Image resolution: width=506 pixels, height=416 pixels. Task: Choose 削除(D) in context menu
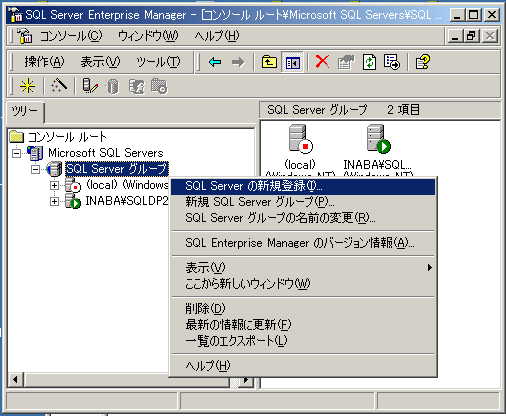(303, 309)
